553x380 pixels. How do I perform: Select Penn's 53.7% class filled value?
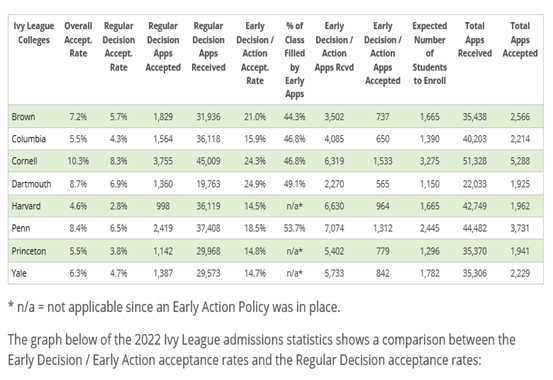tap(294, 228)
